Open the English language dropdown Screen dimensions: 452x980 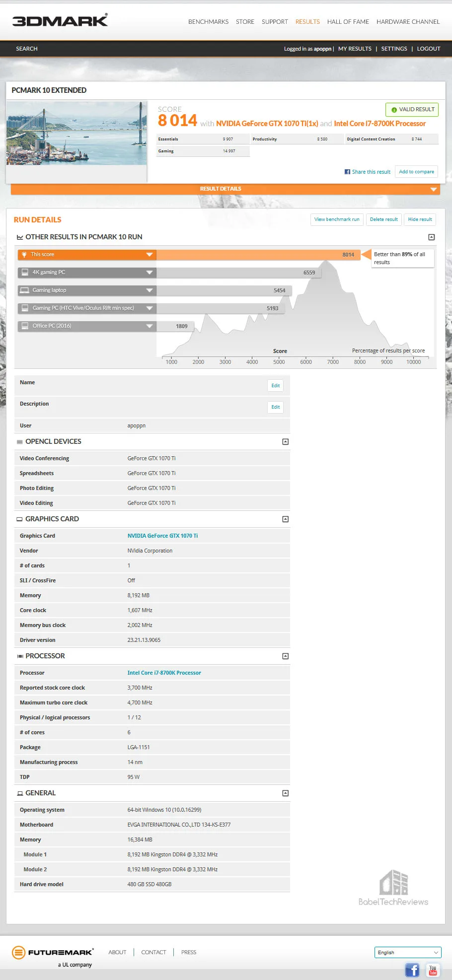(x=408, y=952)
